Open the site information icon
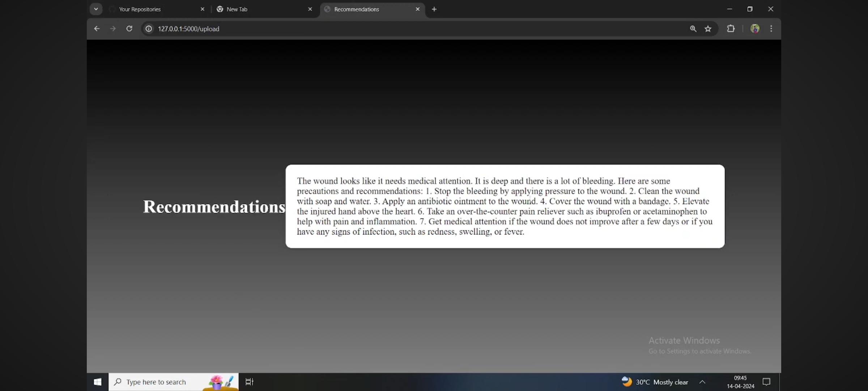Screen dimensions: 868x391 click(x=149, y=29)
